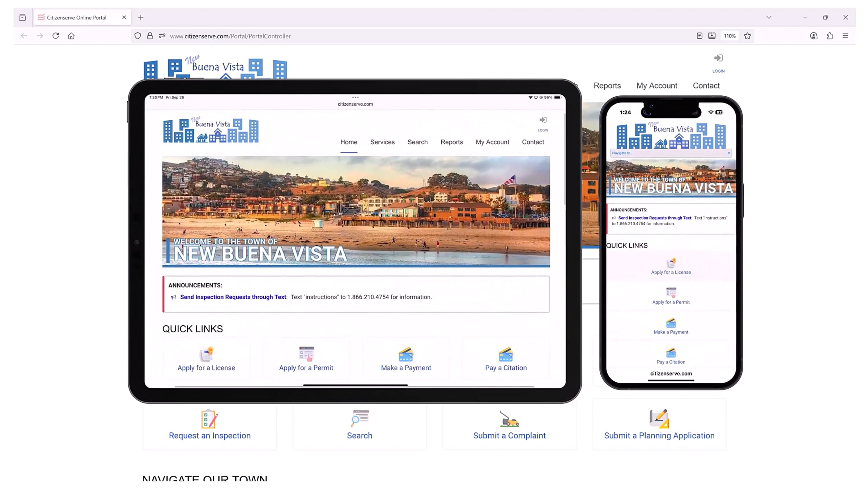Bookmark this page with the star icon

coord(748,36)
